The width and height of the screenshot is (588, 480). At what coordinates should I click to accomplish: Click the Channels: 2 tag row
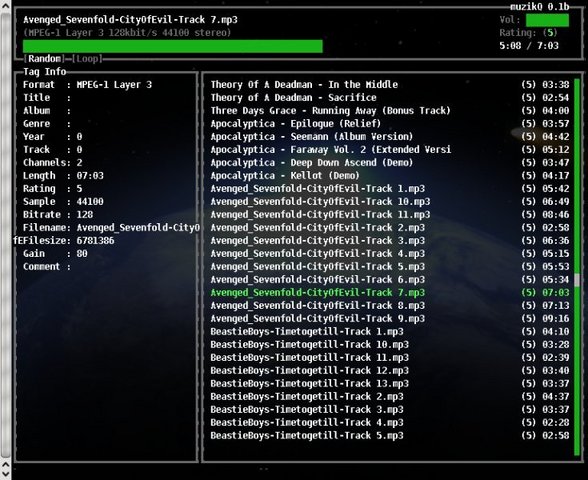[52, 163]
